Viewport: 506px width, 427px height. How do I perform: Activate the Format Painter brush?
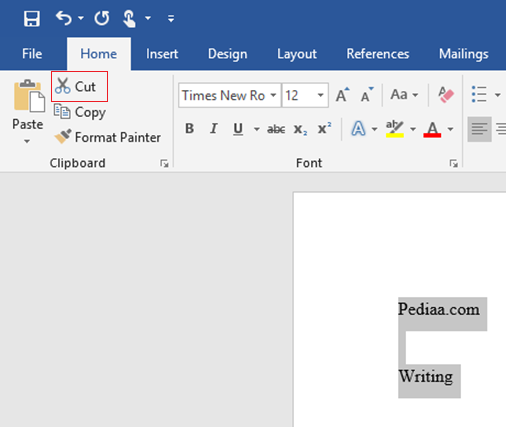tap(107, 137)
